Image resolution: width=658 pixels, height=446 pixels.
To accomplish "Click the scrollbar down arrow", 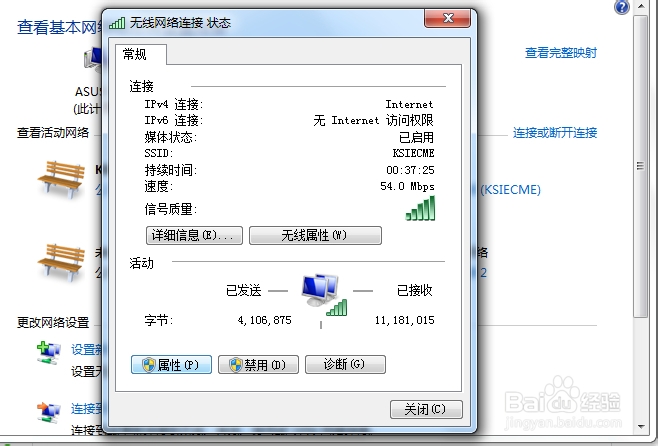I will [x=641, y=427].
